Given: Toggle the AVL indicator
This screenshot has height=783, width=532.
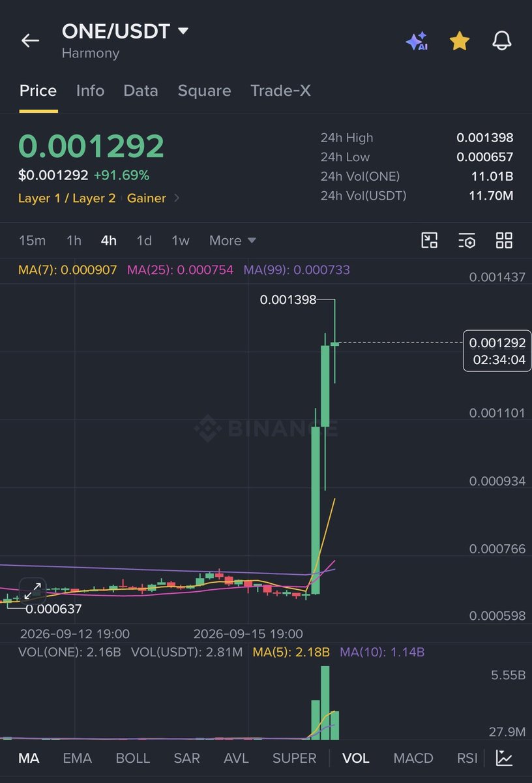Looking at the screenshot, I should pyautogui.click(x=237, y=758).
